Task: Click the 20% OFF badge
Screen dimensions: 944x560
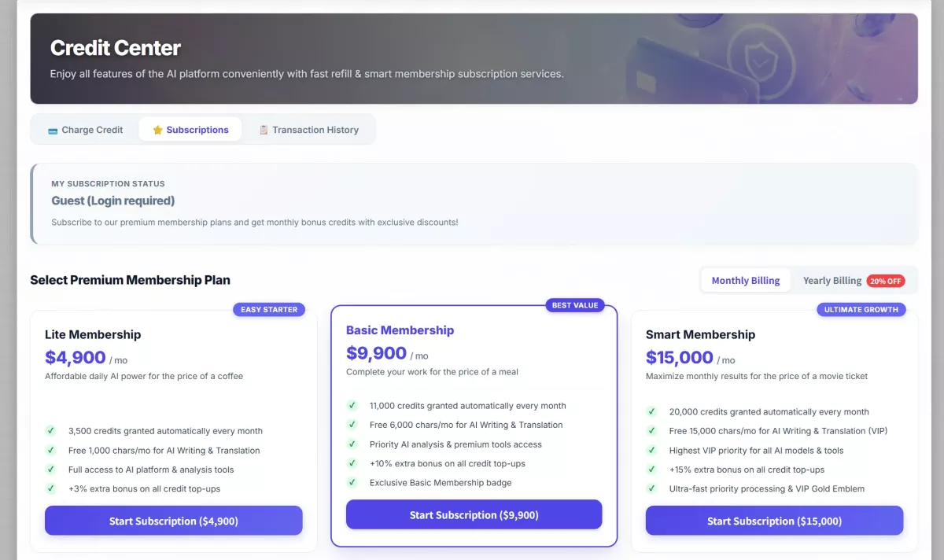Action: pyautogui.click(x=886, y=281)
